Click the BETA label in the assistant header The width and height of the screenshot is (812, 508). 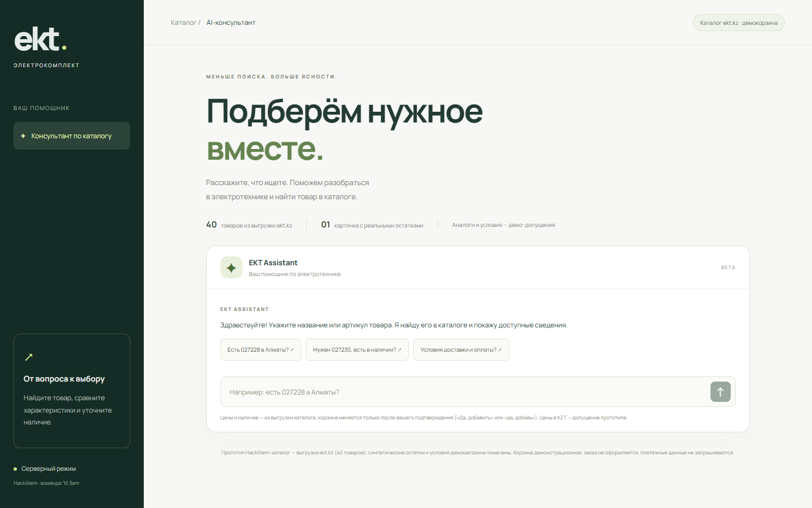(728, 268)
